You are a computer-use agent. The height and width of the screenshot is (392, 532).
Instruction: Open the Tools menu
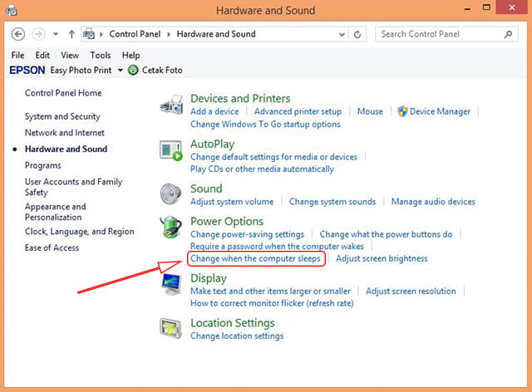tap(100, 55)
